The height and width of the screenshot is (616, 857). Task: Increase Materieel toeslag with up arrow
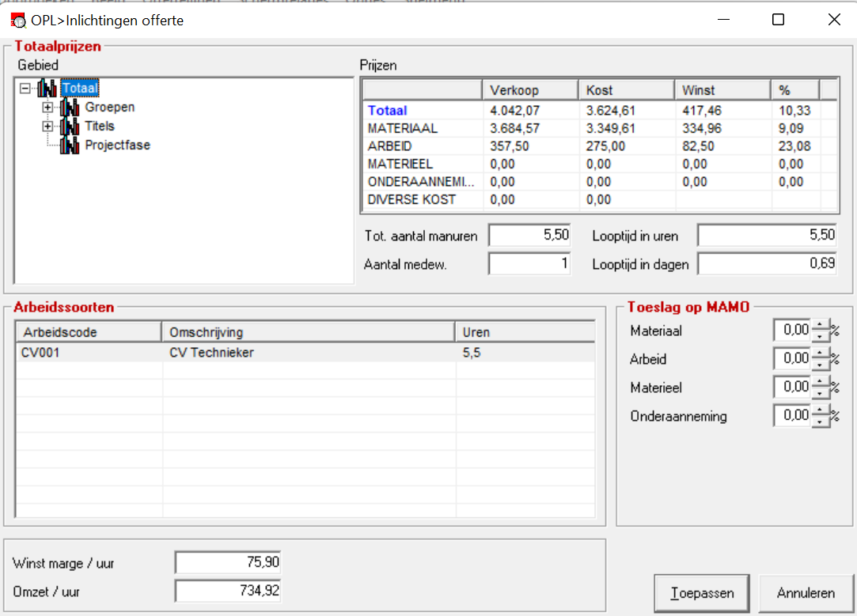(820, 382)
